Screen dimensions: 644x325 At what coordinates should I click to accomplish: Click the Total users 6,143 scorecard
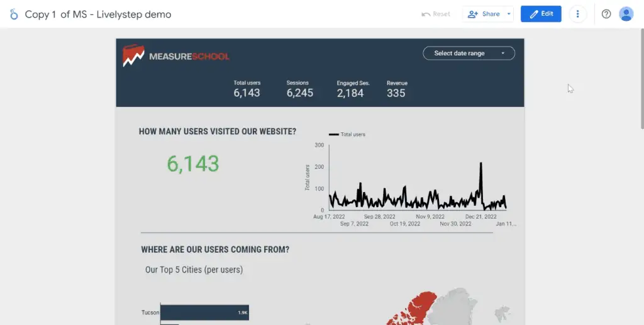(247, 89)
